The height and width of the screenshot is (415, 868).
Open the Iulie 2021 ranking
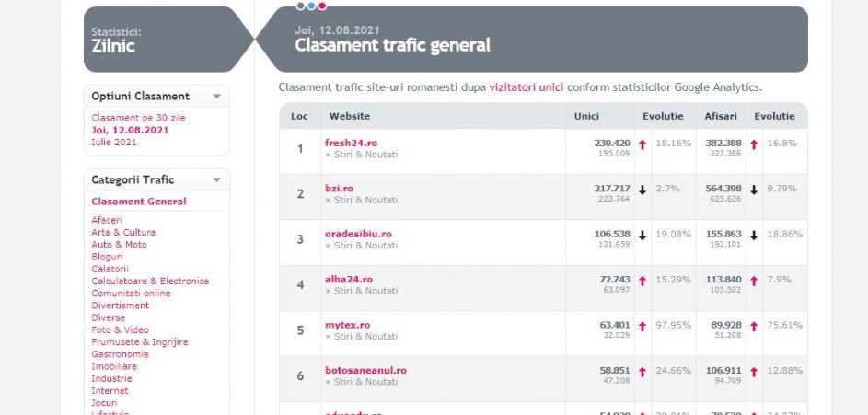point(114,143)
